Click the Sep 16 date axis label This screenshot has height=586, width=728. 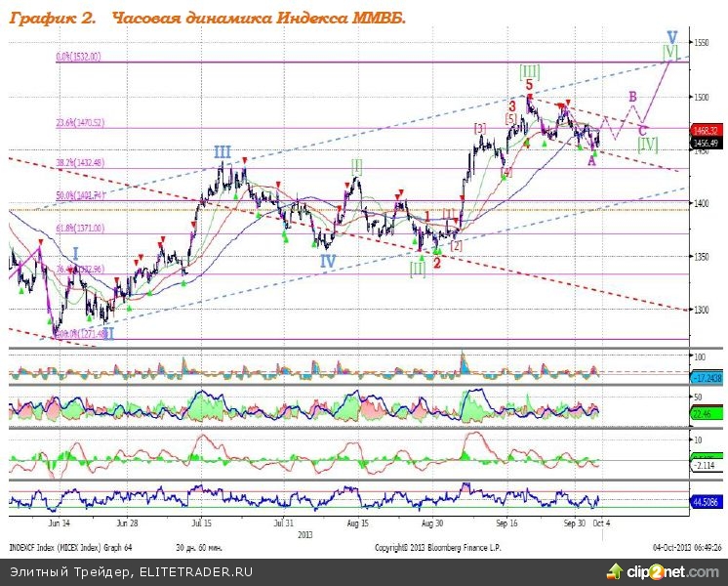506,523
